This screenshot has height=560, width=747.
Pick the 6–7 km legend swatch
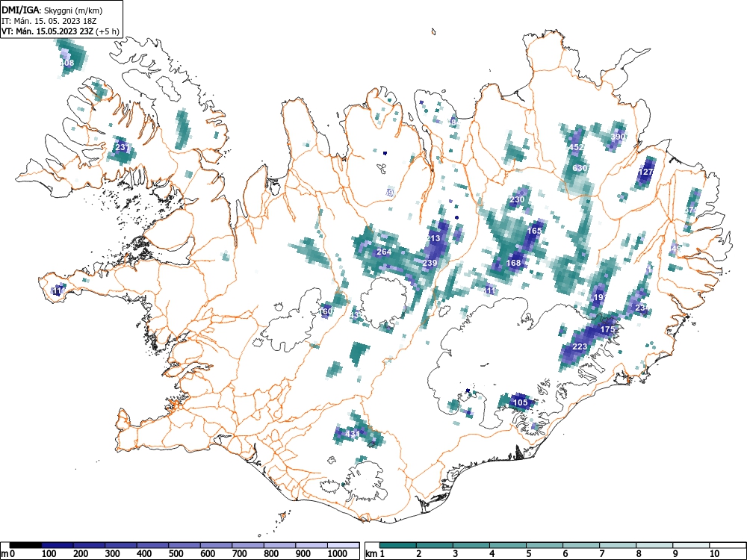click(x=581, y=545)
